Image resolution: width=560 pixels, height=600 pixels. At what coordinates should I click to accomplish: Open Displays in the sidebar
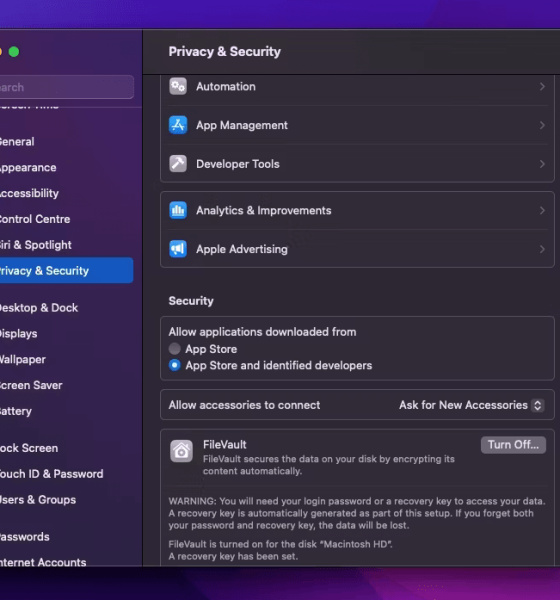tap(18, 334)
